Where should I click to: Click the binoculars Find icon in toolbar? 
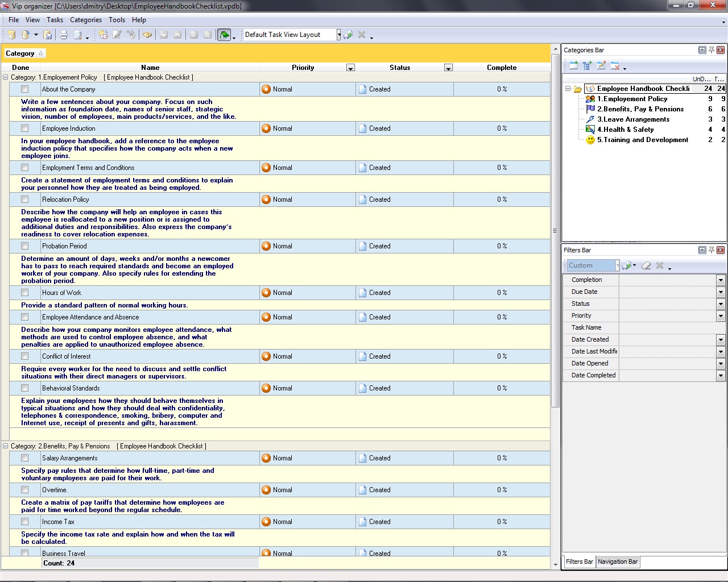(147, 35)
